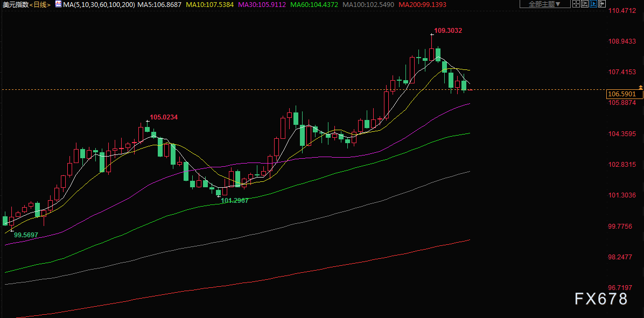The width and height of the screenshot is (644, 318).
Task: Click the MA100:102.5490 value
Action: tap(368, 4)
